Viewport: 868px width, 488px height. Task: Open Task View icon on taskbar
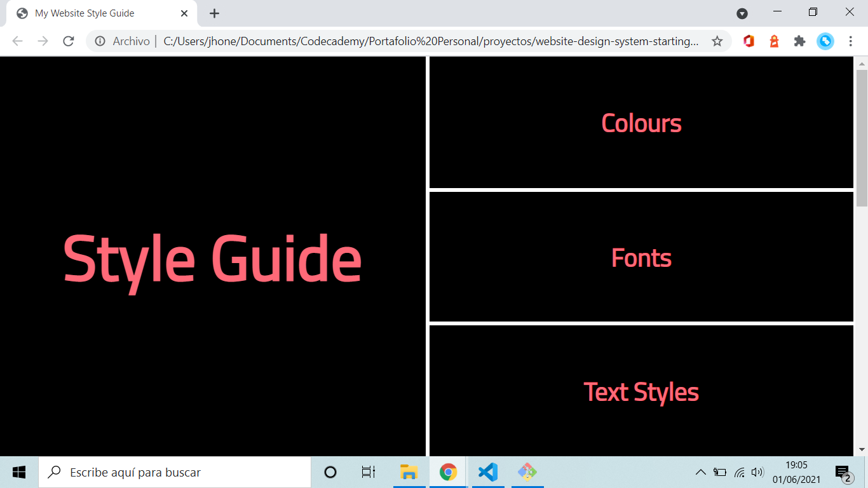tap(369, 472)
